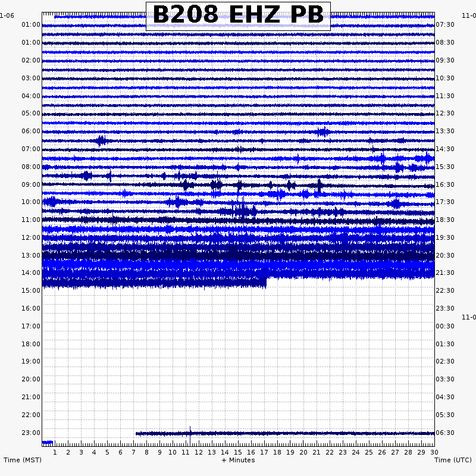Screen dimensions: 476x476
Task: Click the short blue trace segment at bottom-left
Action: [x=48, y=442]
